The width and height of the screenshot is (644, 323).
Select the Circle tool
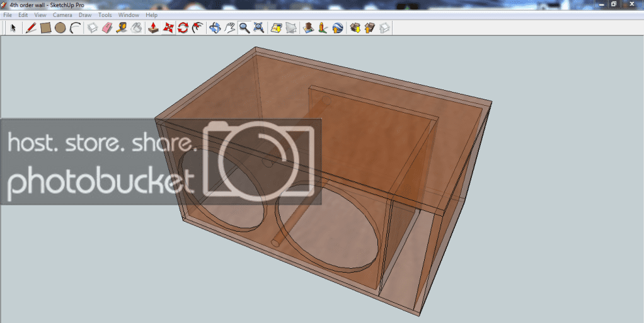(60, 28)
